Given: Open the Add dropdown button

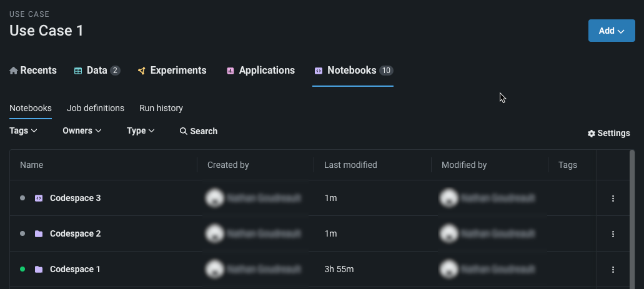Looking at the screenshot, I should point(612,31).
